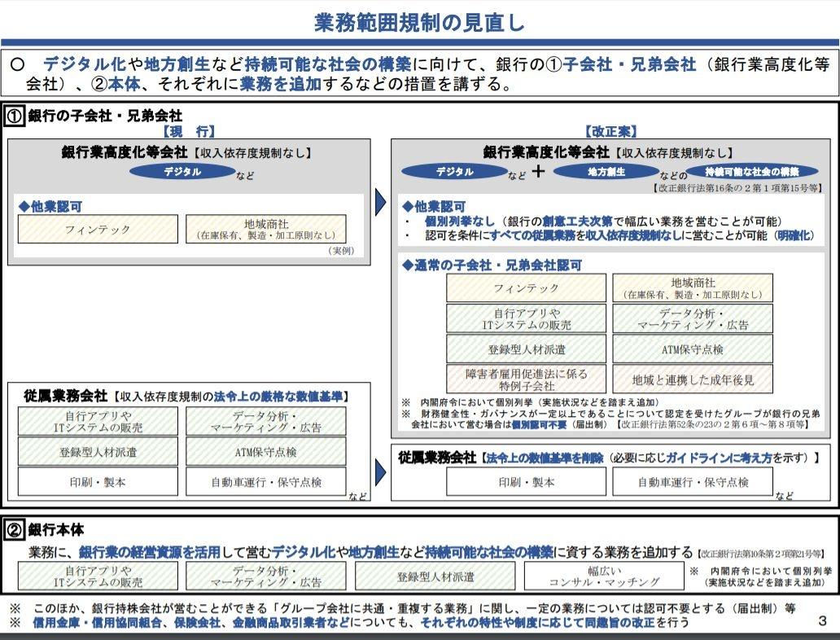Click the page number "3"

(822, 620)
